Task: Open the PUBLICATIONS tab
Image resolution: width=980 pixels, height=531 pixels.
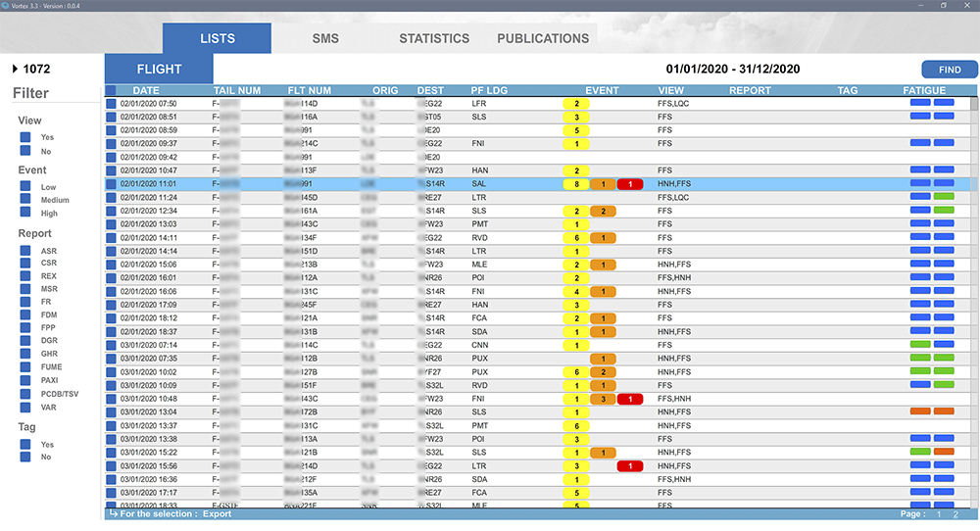Action: point(543,39)
